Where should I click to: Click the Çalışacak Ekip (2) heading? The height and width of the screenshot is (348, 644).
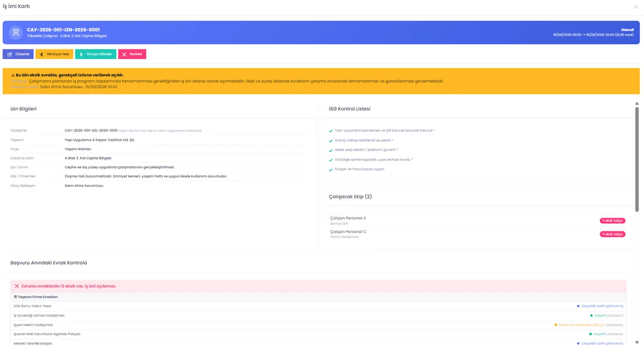pos(350,197)
